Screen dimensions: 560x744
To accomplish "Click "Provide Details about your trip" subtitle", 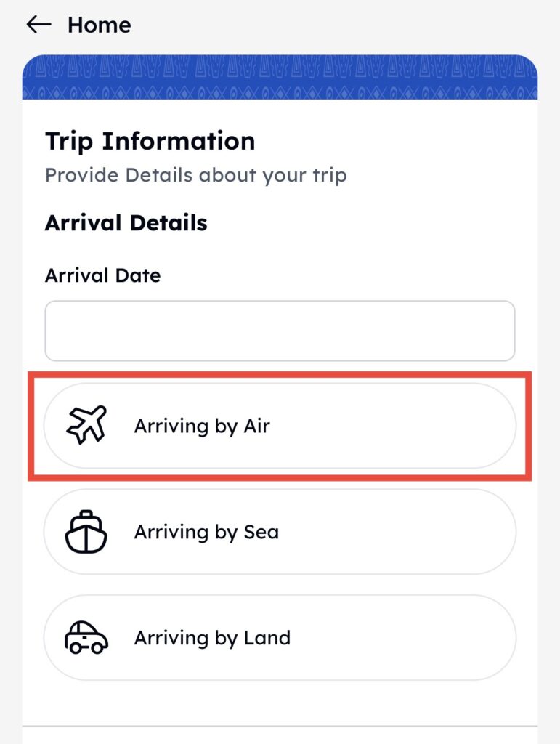I will pos(195,175).
